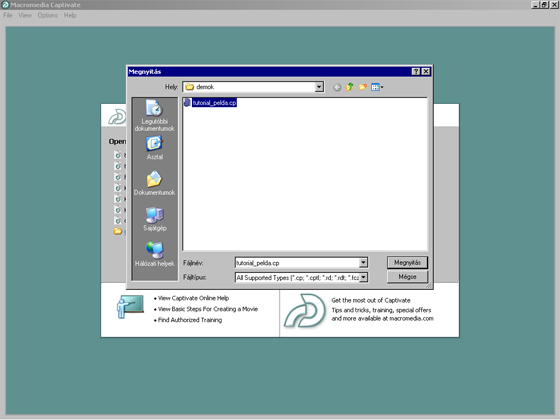Click the tutorial_pelda.cp file icon
Viewport: 560px width, 420px height.
(187, 103)
